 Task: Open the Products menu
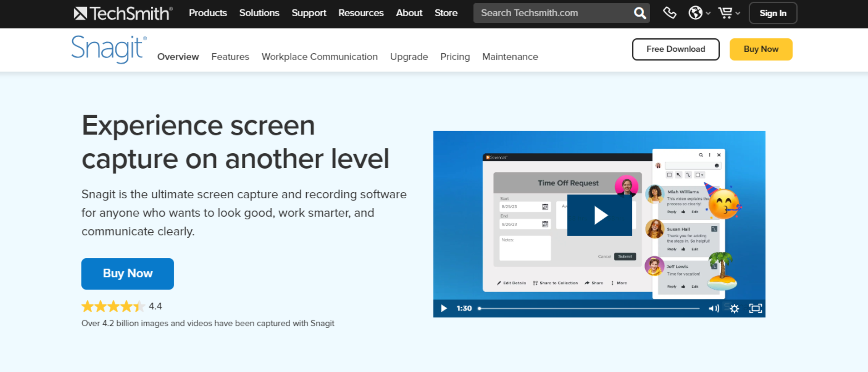[x=208, y=13]
